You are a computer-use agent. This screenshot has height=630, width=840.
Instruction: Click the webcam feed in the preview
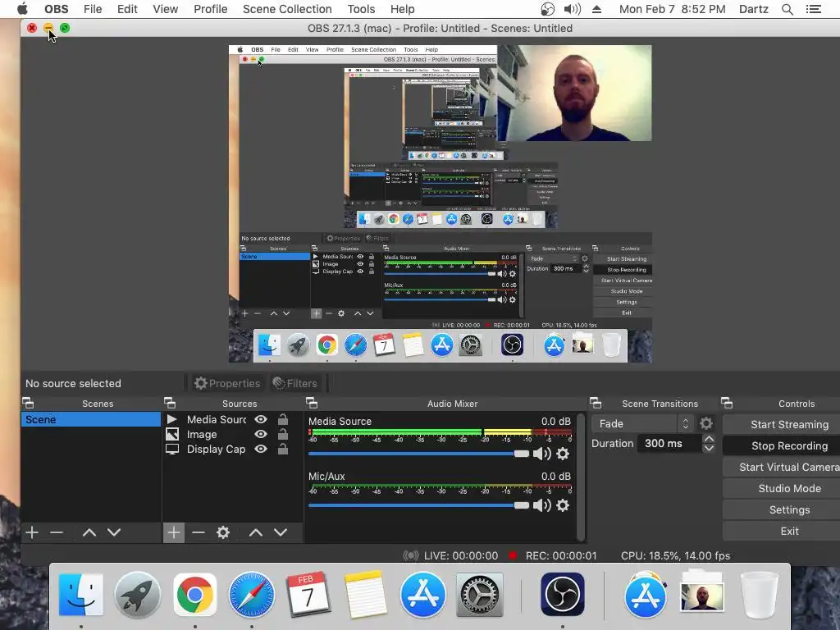(574, 94)
